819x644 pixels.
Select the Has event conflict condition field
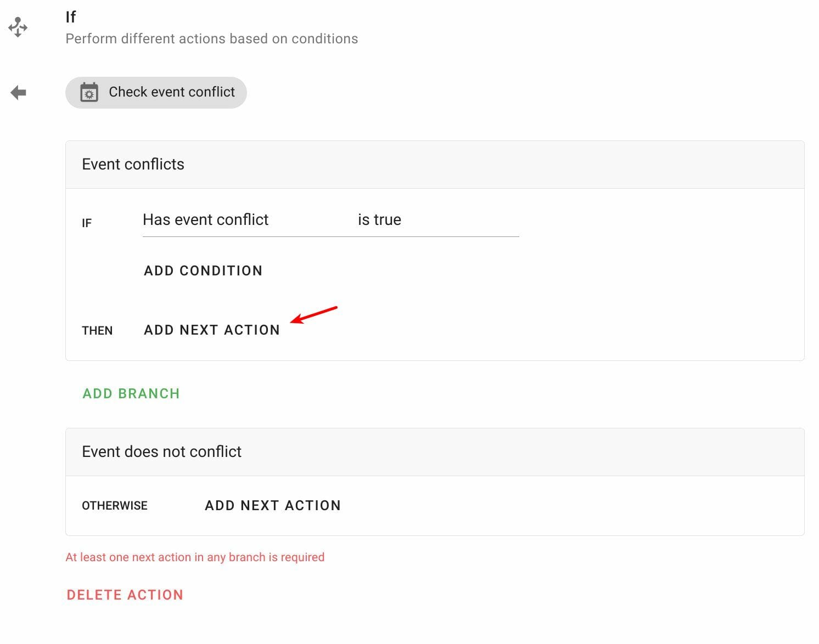(205, 219)
